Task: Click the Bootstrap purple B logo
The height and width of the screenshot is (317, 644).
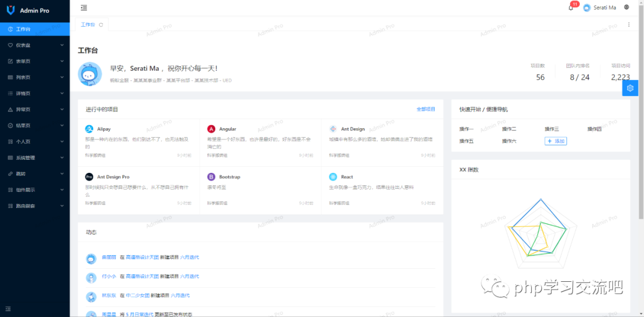Action: click(x=211, y=176)
